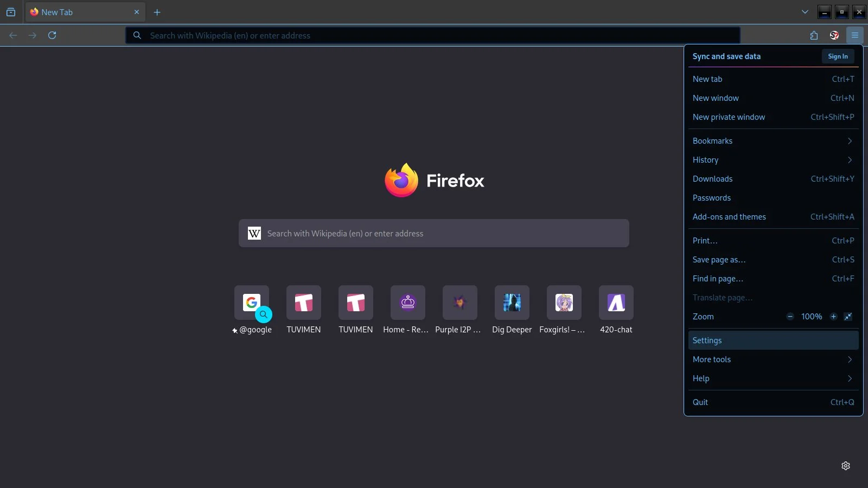Screen dimensions: 868x488
Task: Click the NoScript extension icon
Action: [834, 35]
